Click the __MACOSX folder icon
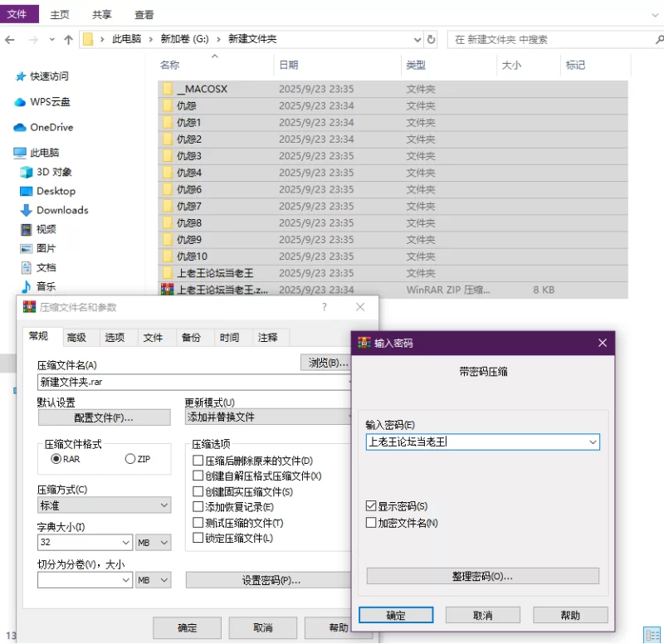Image resolution: width=664 pixels, height=644 pixels. pos(168,89)
